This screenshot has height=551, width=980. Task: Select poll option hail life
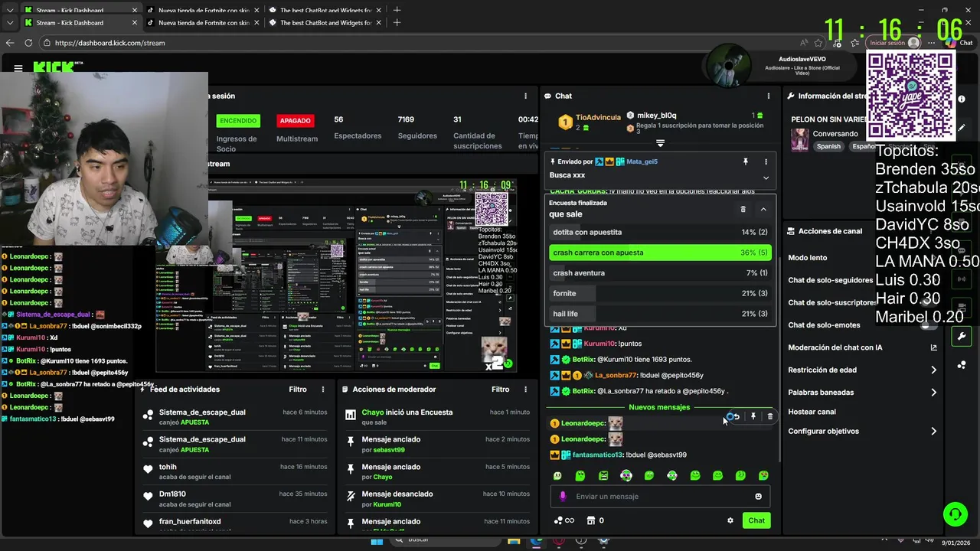point(660,314)
